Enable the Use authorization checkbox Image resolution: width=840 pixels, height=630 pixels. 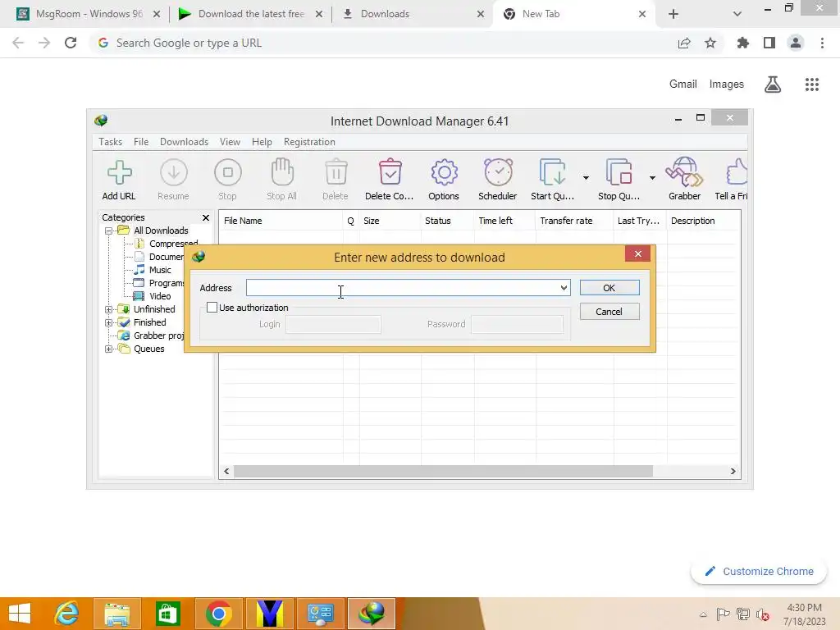pyautogui.click(x=212, y=308)
